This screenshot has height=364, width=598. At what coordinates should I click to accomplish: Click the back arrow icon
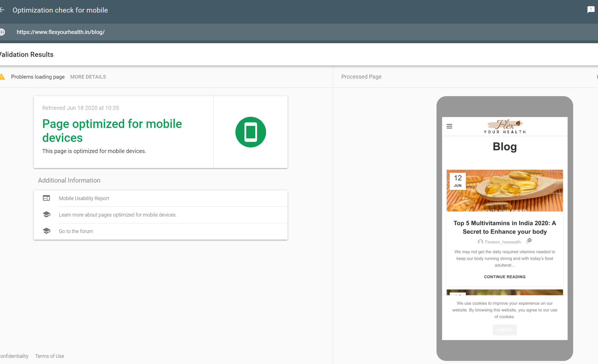click(2, 10)
